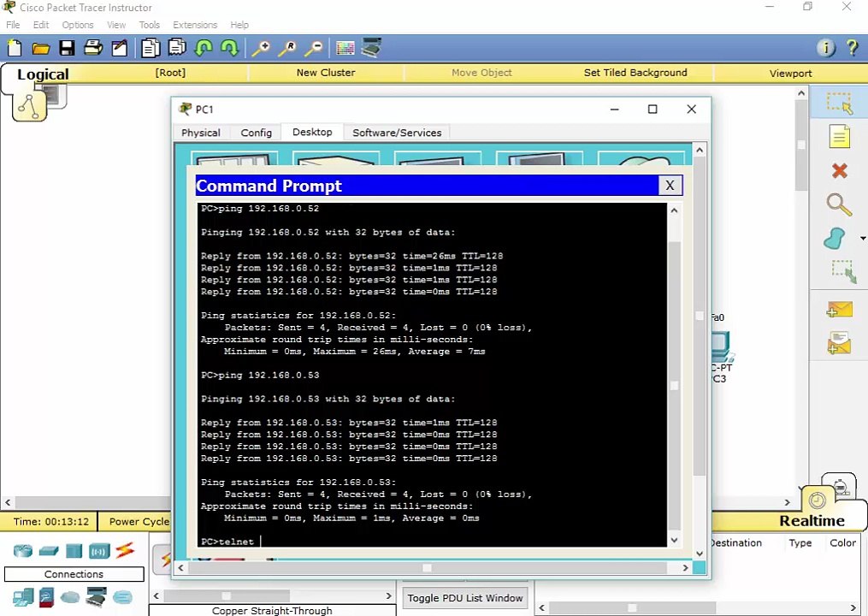The height and width of the screenshot is (616, 868).
Task: Select the Inspect magnifier tool
Action: tap(839, 204)
